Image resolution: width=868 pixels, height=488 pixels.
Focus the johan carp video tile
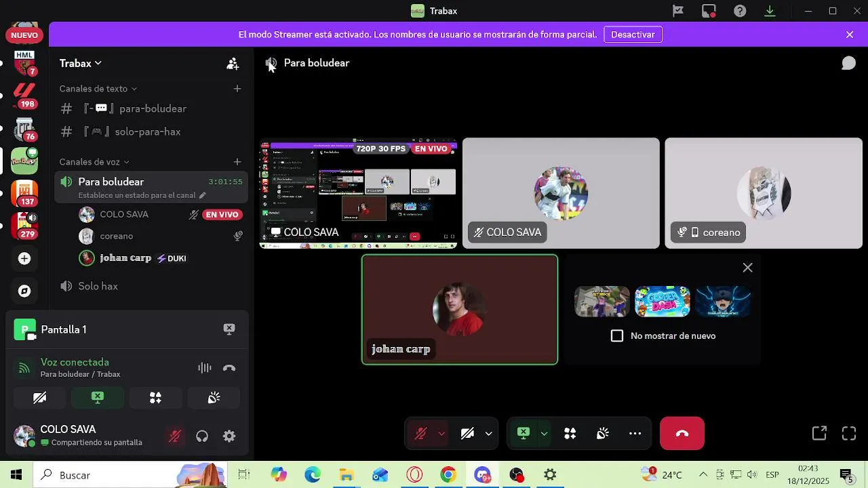[460, 310]
